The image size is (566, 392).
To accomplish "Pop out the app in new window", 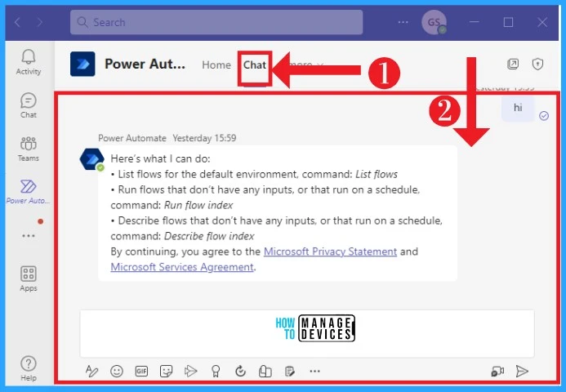I will pos(513,64).
